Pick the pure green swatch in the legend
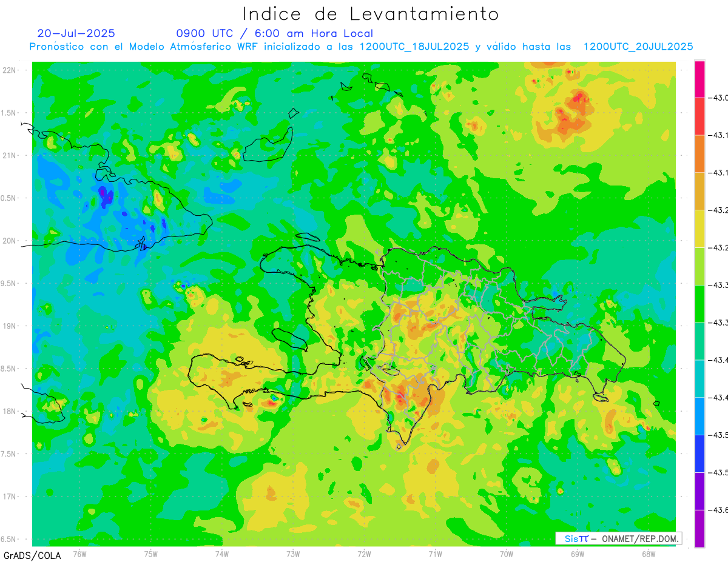Screen dimensions: 728x562 pos(699,304)
